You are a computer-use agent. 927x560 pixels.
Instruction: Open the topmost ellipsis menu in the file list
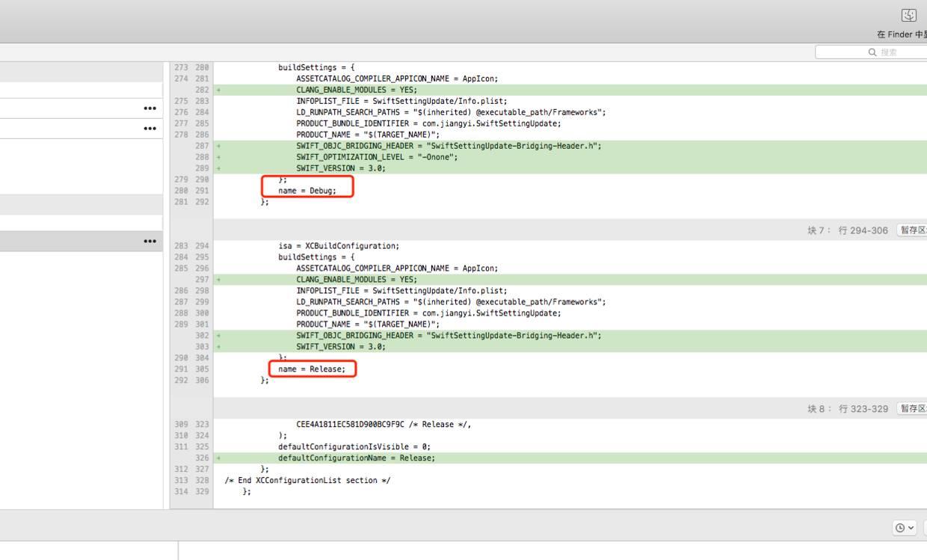tap(150, 108)
